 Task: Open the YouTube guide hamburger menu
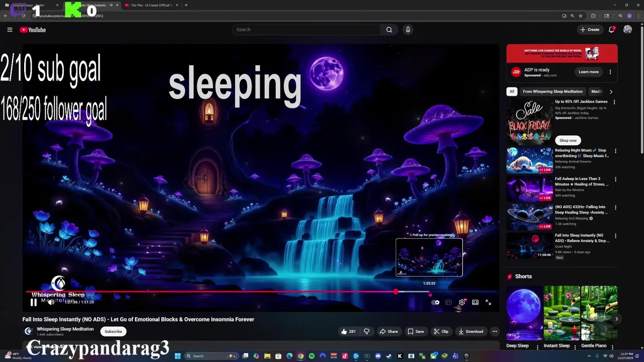tap(10, 30)
